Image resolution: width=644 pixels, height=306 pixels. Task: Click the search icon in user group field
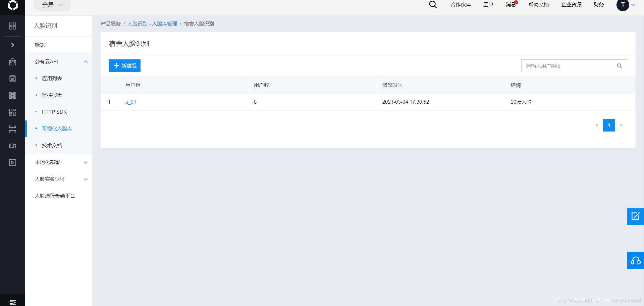click(x=619, y=66)
